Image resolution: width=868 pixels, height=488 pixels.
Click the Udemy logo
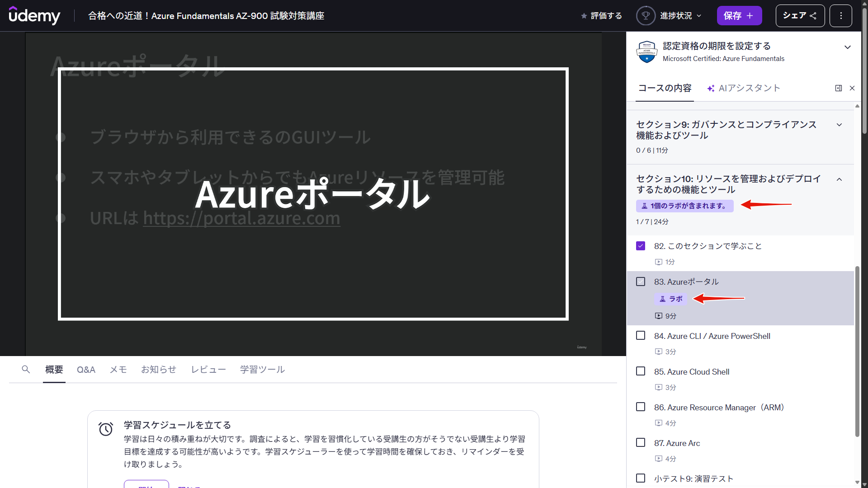[x=34, y=16]
